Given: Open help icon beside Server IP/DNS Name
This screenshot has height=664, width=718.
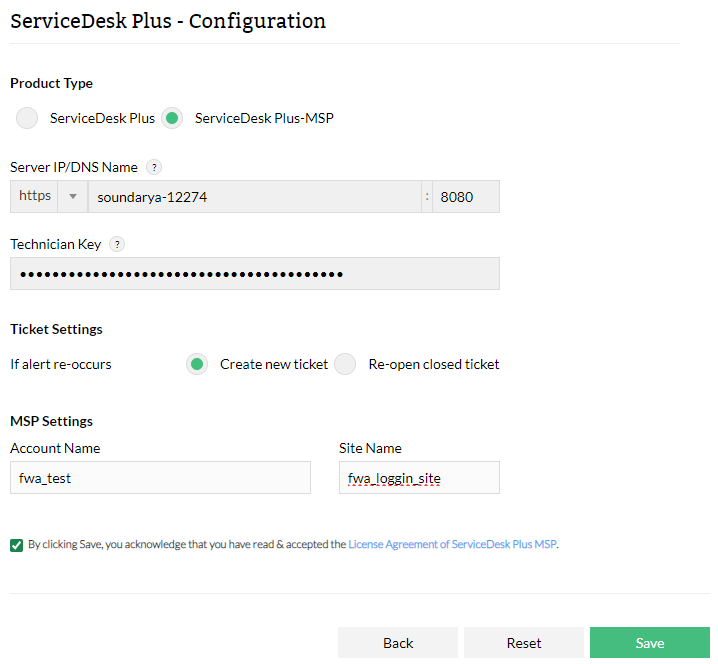Looking at the screenshot, I should pyautogui.click(x=154, y=167).
